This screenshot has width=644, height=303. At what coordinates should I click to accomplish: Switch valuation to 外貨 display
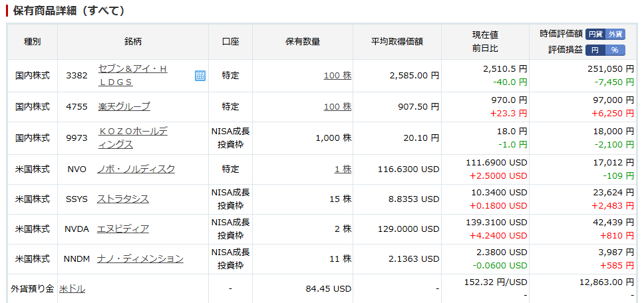[615, 34]
